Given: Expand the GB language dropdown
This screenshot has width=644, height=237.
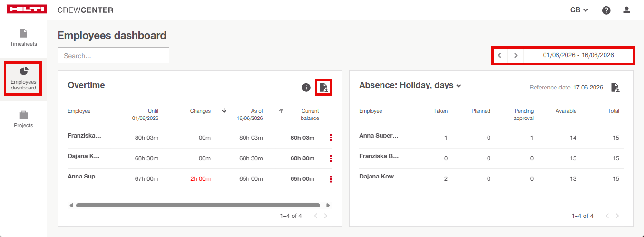Looking at the screenshot, I should pos(579,10).
